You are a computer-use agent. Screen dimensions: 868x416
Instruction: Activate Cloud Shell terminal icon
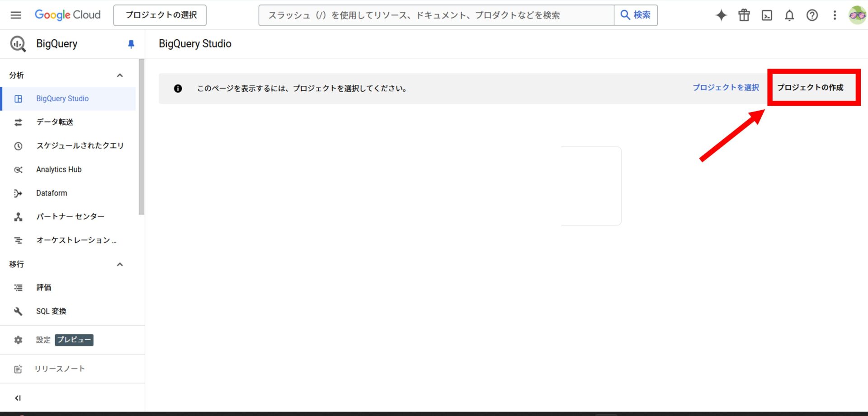pyautogui.click(x=767, y=15)
